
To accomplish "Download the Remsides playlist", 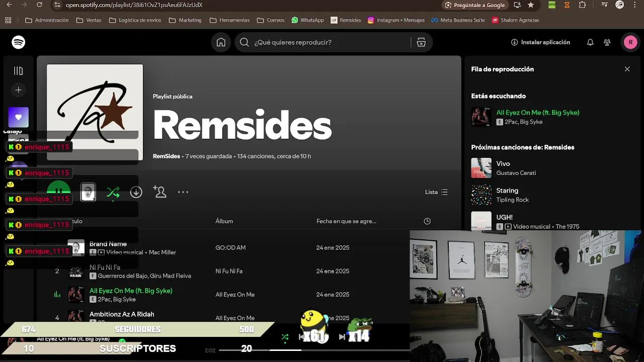I will coord(136,192).
